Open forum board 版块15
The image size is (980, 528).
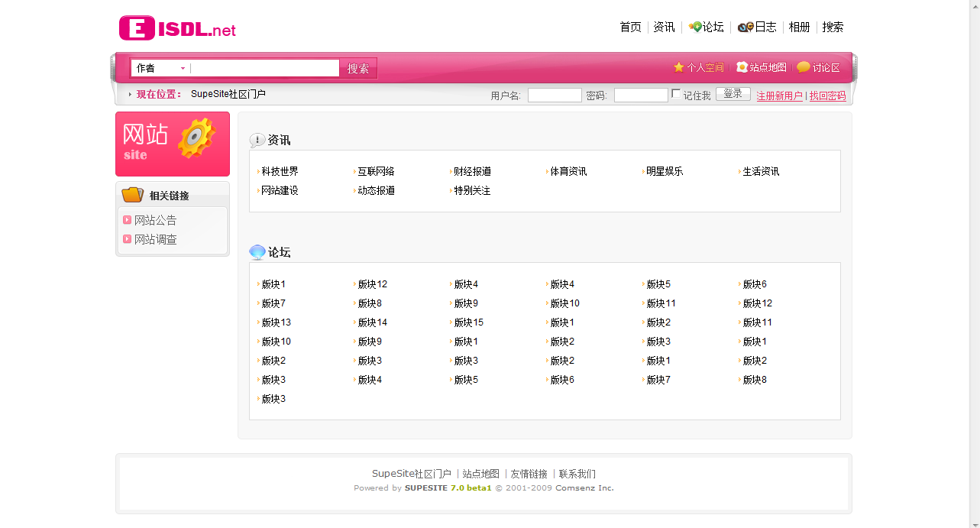click(x=469, y=322)
